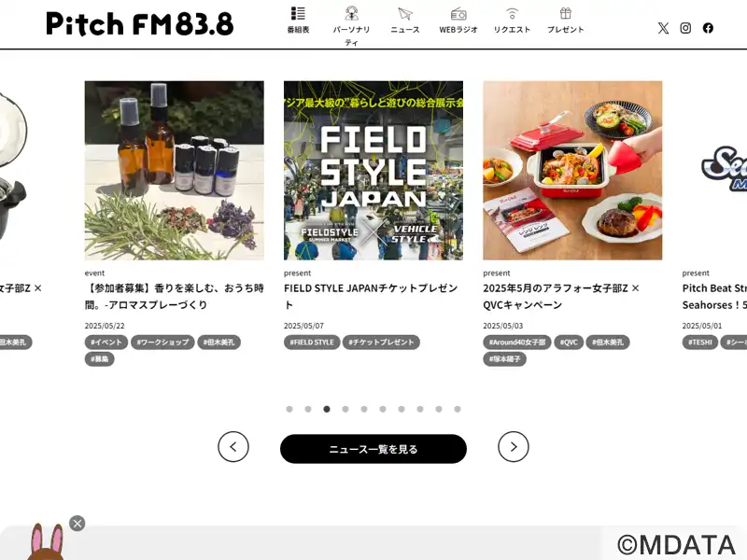Select the first carousel pagination dot
Viewport: 747px width, 560px height.
tap(289, 409)
